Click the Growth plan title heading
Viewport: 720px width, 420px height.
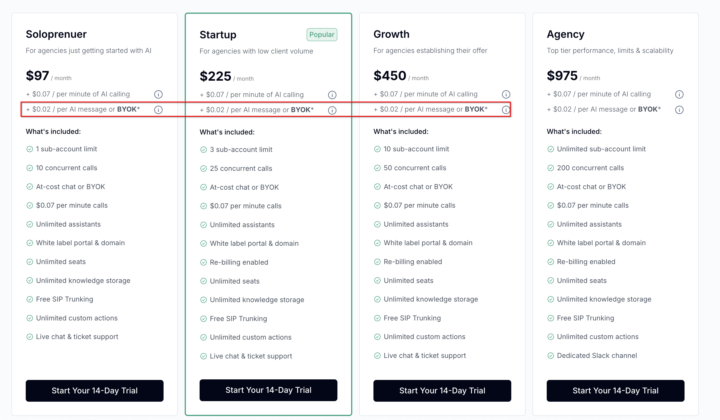(391, 34)
